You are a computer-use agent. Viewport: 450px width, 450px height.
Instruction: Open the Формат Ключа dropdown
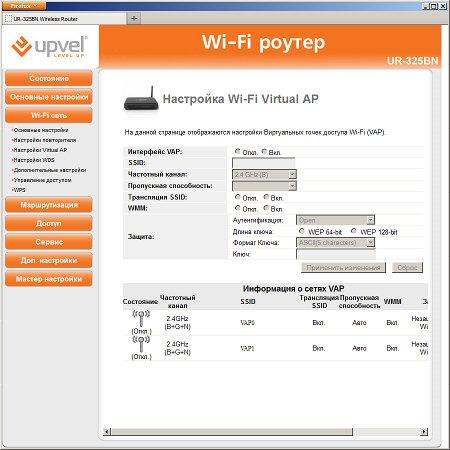tap(335, 242)
